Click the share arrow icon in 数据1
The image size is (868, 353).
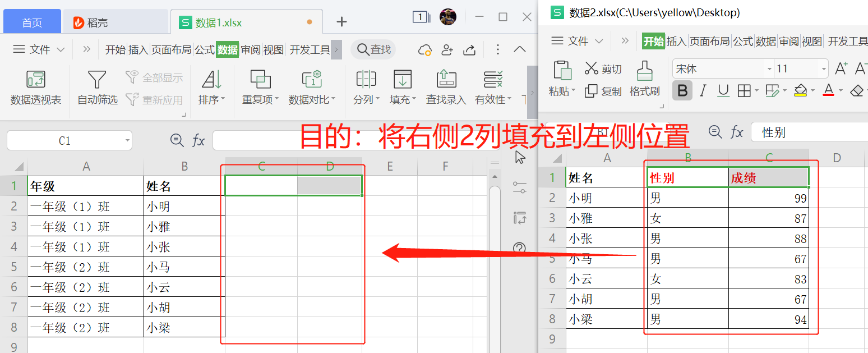(469, 50)
